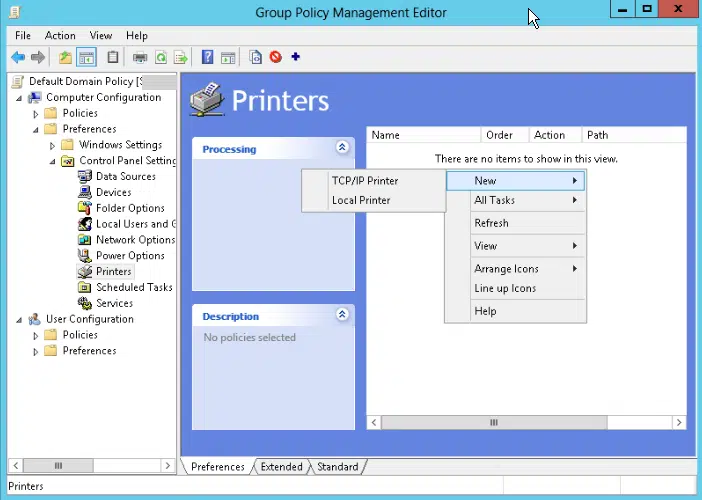Click the Print toolbar icon

click(x=140, y=57)
